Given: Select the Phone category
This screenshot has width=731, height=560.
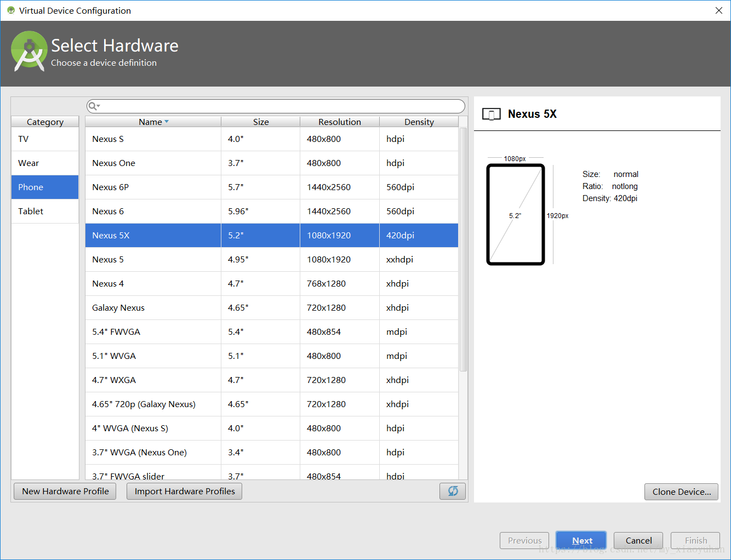Looking at the screenshot, I should click(45, 187).
